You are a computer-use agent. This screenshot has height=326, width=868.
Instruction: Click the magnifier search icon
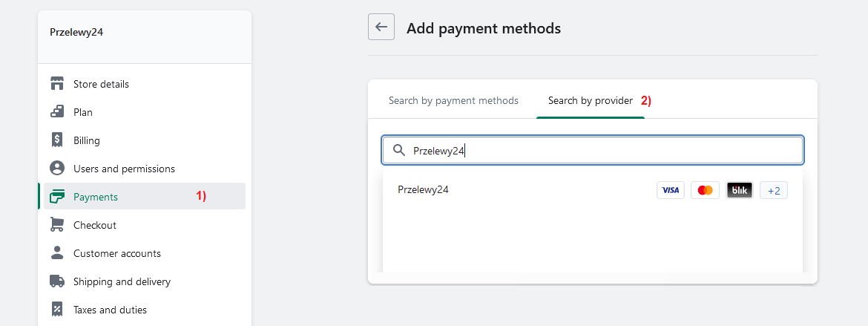399,150
